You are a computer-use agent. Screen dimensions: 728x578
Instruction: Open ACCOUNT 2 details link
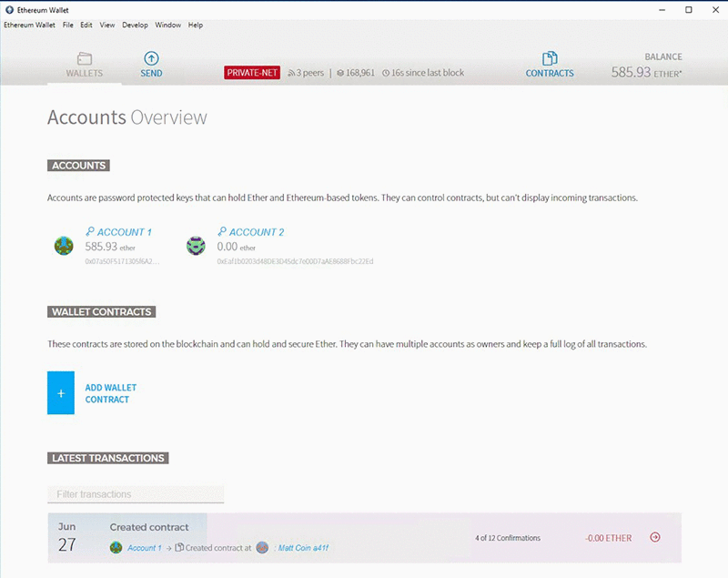coord(257,232)
